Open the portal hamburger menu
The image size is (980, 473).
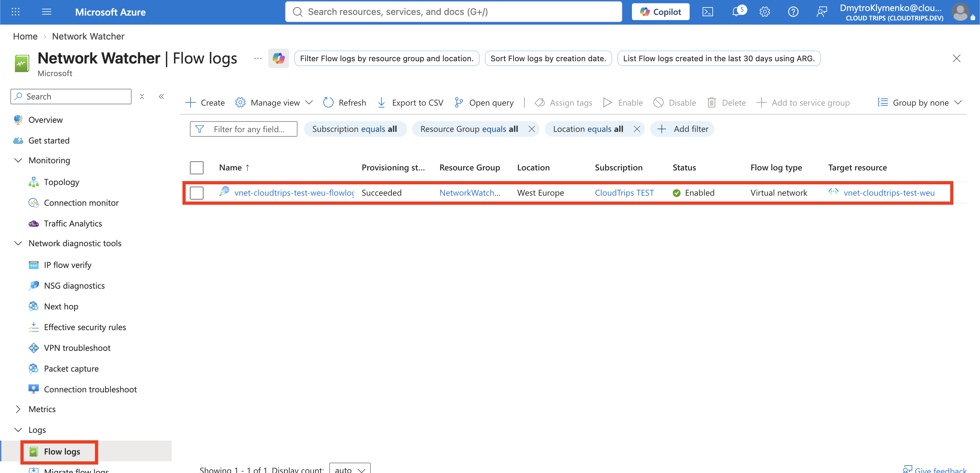(46, 12)
